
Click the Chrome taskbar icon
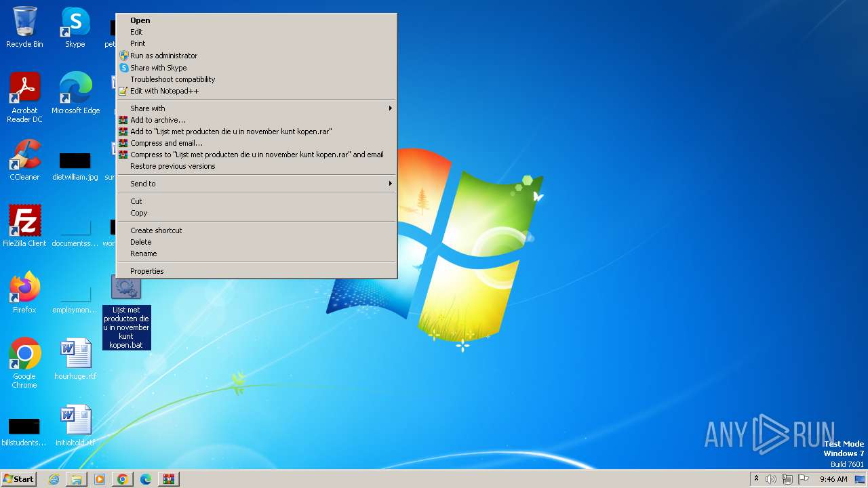click(x=123, y=479)
